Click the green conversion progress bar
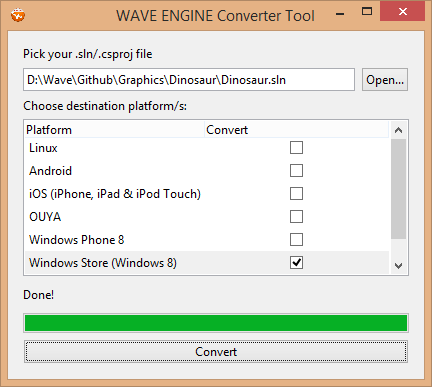432x387 pixels. 216,323
